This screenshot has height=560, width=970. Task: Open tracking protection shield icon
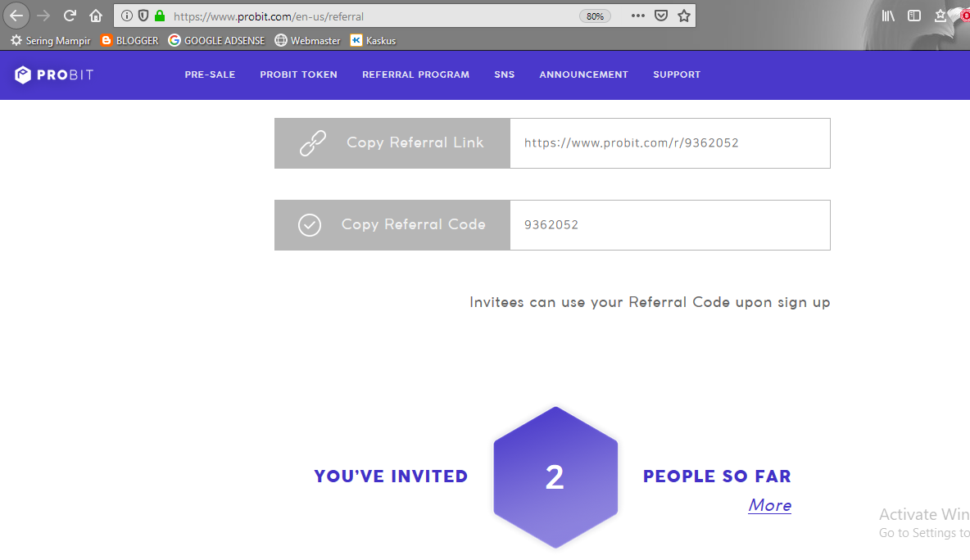tap(143, 16)
